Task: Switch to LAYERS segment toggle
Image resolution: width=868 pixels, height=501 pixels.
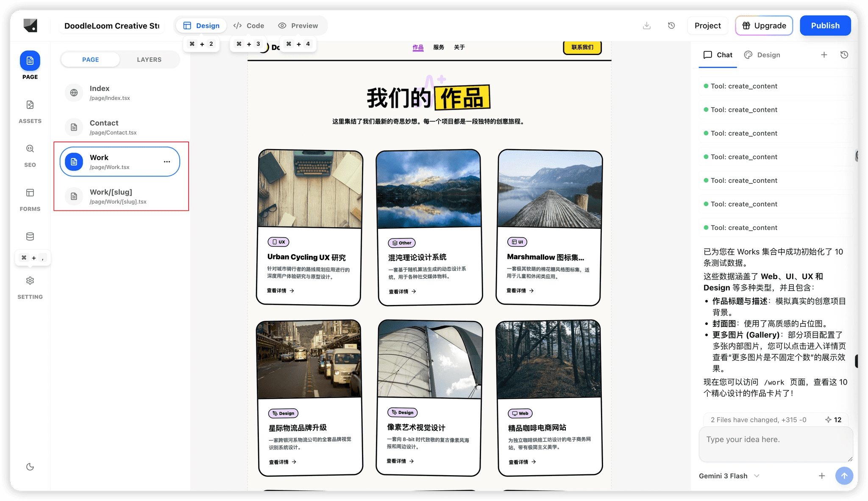Action: point(149,60)
